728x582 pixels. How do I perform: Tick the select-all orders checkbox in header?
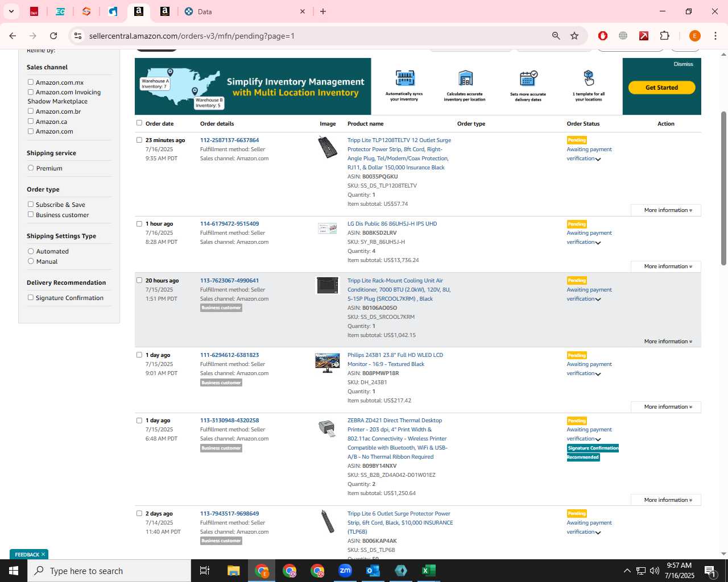139,123
